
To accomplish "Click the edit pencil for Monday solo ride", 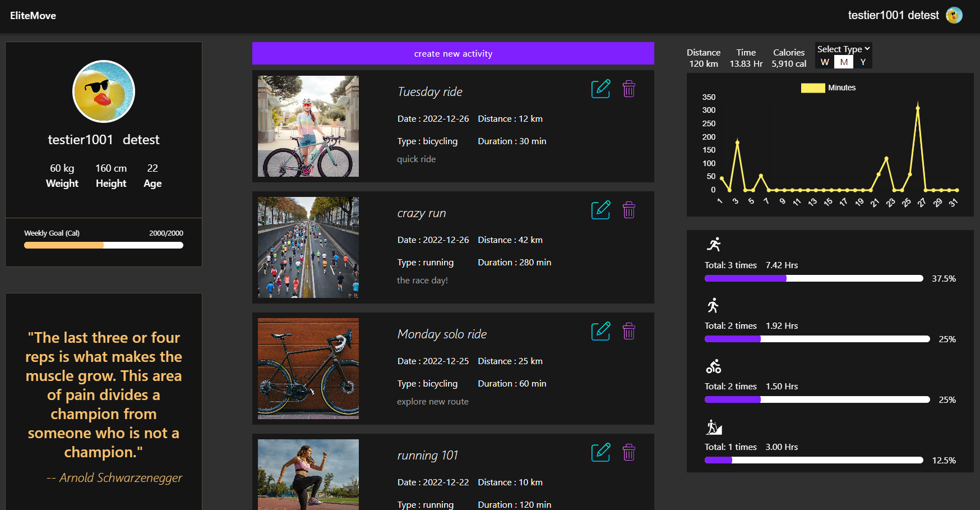I will tap(600, 331).
